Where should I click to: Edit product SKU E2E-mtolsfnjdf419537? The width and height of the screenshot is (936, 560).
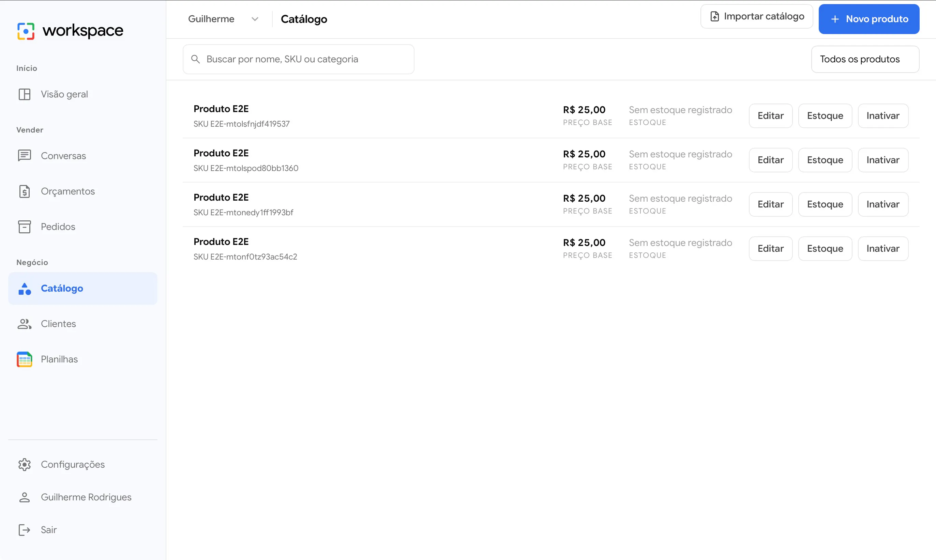coord(770,116)
